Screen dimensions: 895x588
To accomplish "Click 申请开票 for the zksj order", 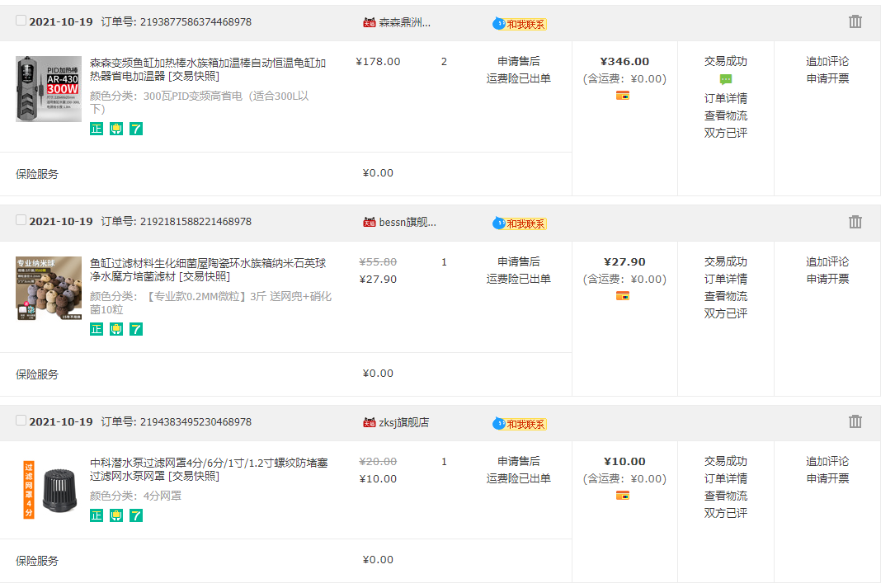I will 827,478.
